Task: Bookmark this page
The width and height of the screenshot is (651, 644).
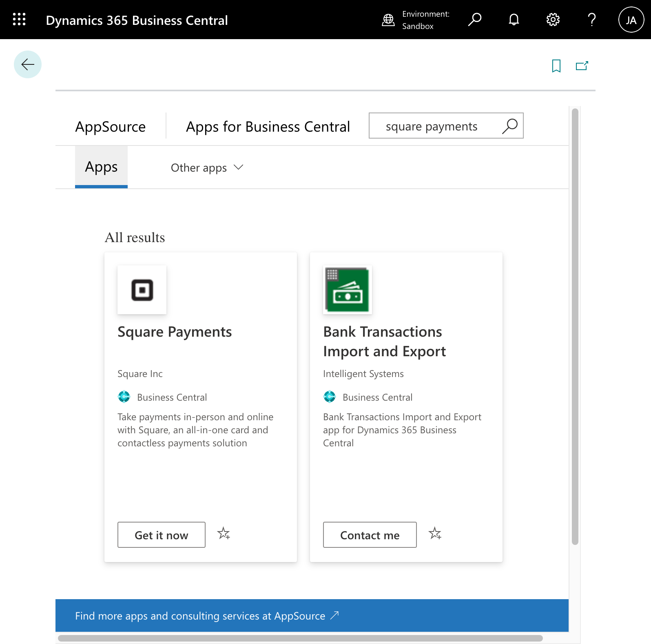Action: click(x=556, y=66)
